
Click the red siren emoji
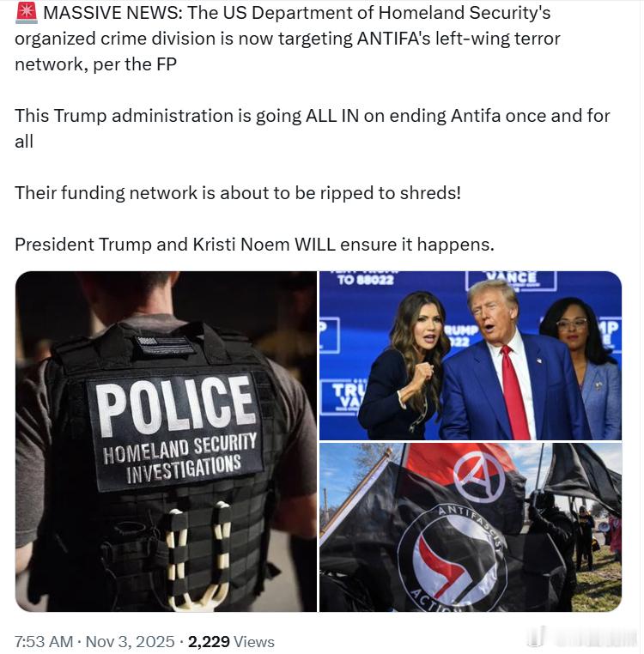point(27,13)
